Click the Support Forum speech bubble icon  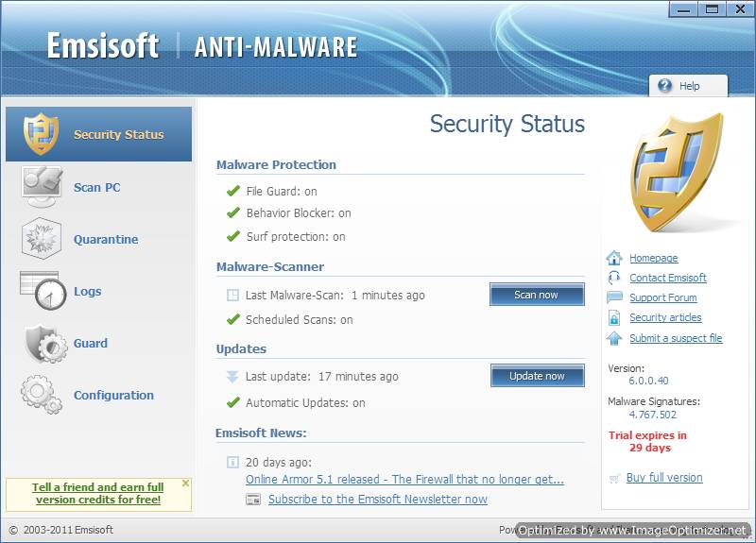614,297
